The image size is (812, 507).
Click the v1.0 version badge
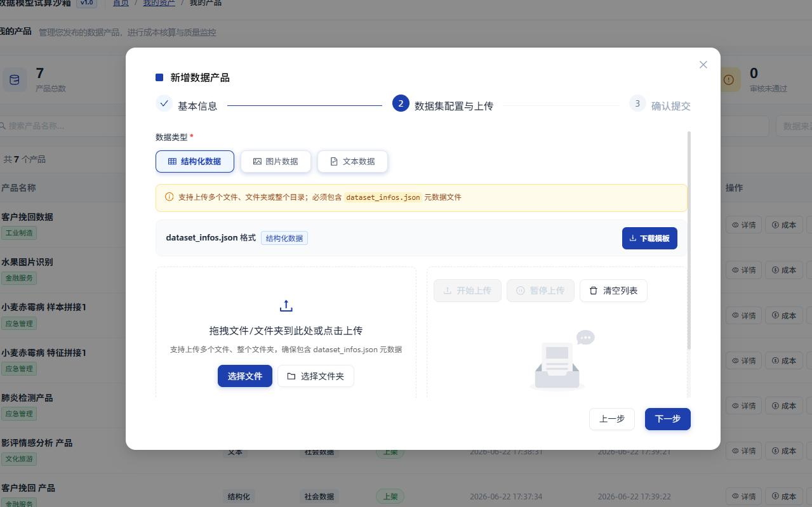[87, 3]
